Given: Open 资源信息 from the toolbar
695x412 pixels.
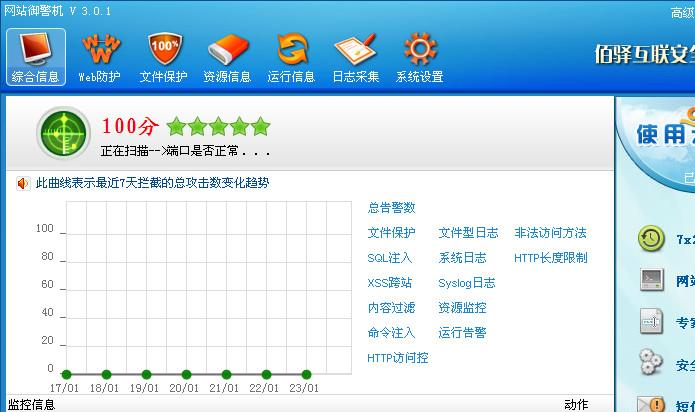Looking at the screenshot, I should coord(227,57).
